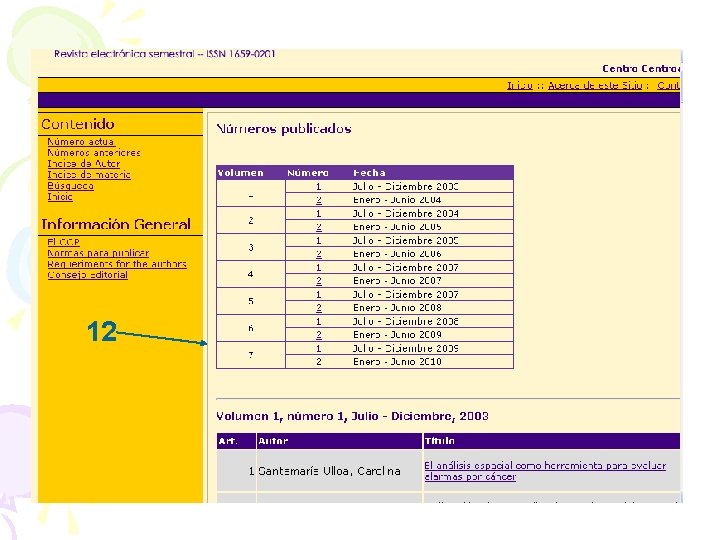Image resolution: width=720 pixels, height=540 pixels.
Task: Click the Autor column header
Action: click(x=273, y=441)
